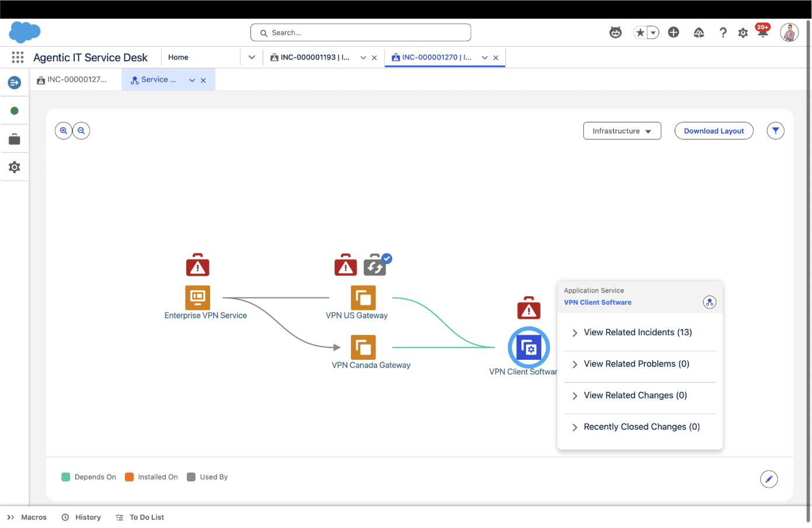Select the Service subtab
This screenshot has width=812, height=528.
[x=154, y=79]
